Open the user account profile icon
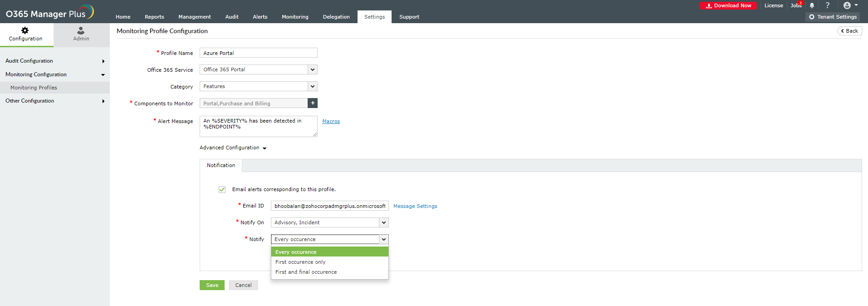The image size is (868, 306). pos(847,5)
